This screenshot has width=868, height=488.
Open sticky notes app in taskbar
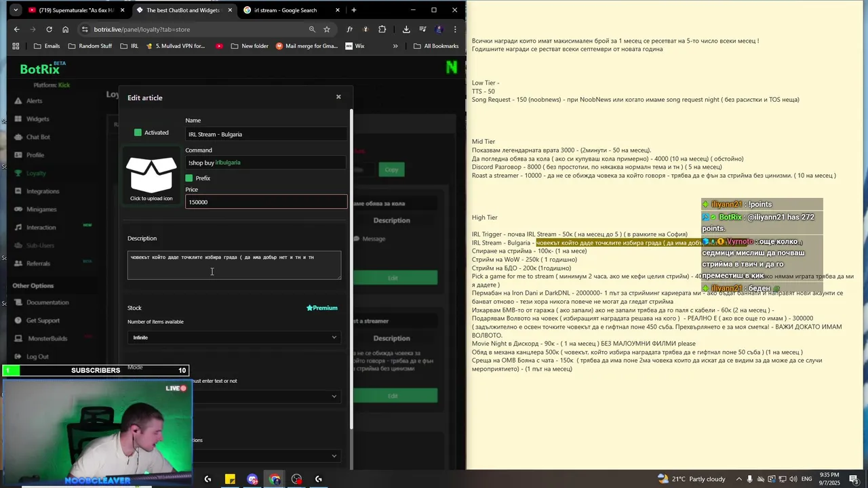pos(230,479)
